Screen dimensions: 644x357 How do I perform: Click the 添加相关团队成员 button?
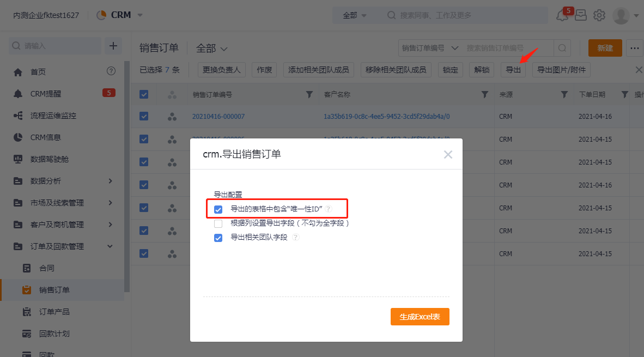tap(319, 70)
